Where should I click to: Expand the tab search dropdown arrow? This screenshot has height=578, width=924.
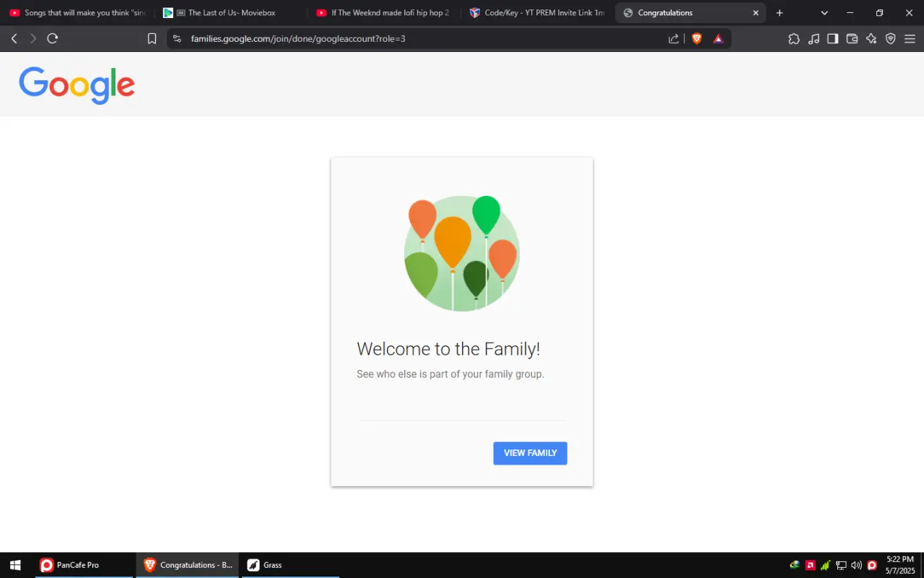[x=824, y=13]
